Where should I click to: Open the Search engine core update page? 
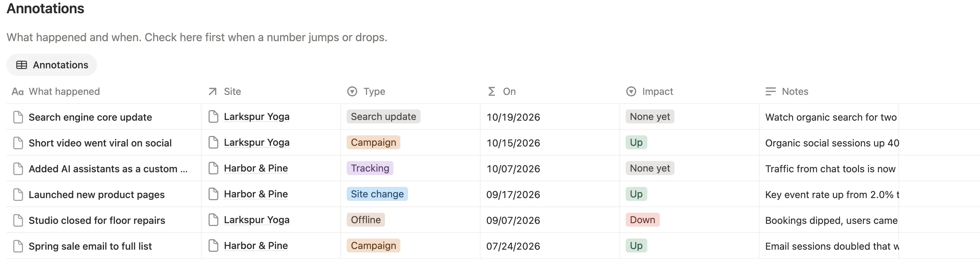click(90, 117)
